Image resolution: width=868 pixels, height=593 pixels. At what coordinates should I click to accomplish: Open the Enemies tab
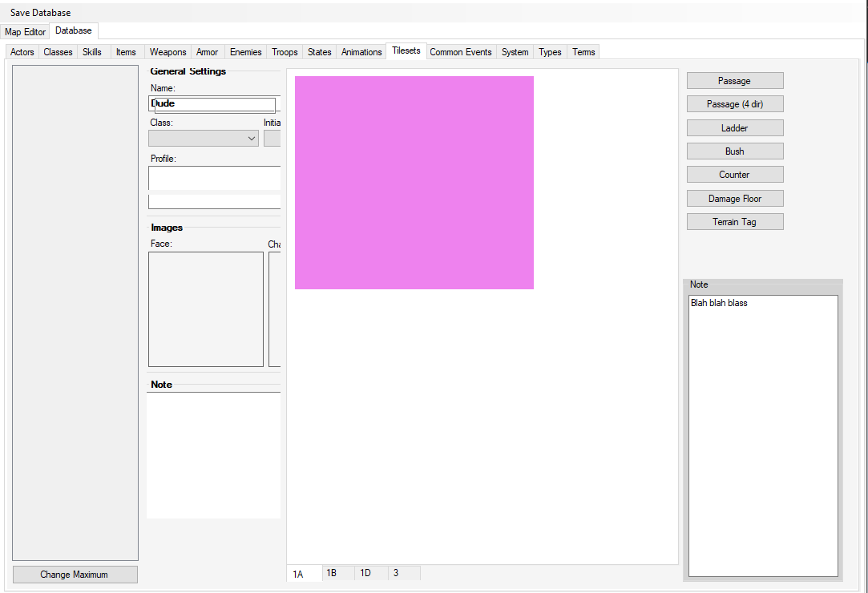click(246, 52)
